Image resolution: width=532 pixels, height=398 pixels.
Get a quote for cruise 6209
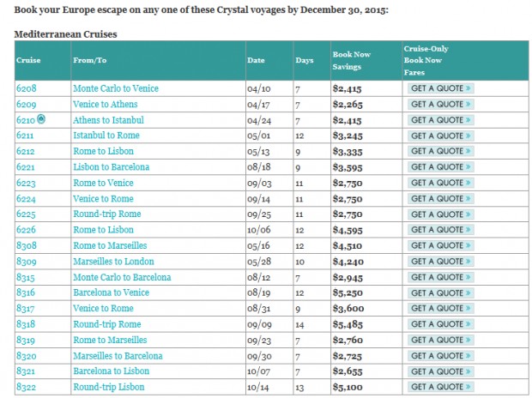point(440,105)
